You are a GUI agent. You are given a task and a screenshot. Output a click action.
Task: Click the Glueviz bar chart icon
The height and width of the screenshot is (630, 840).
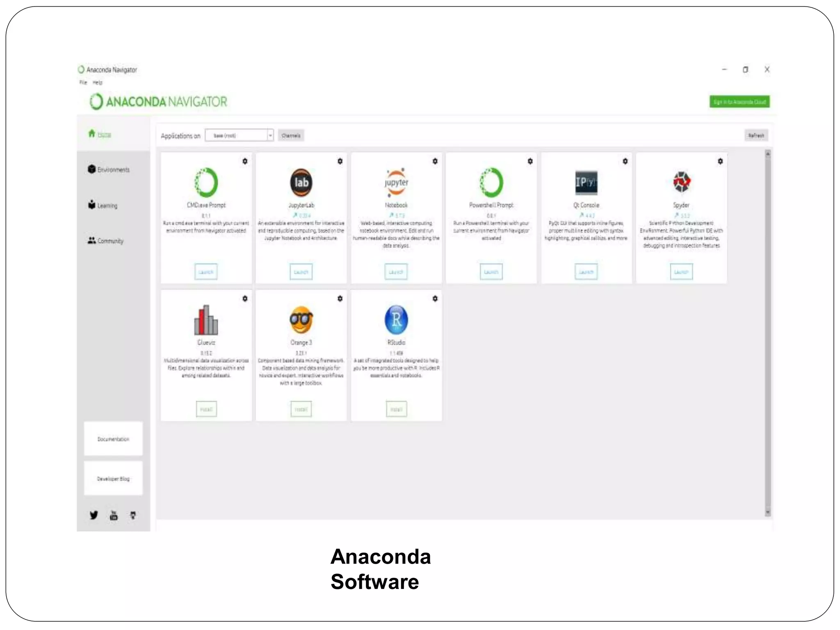206,320
